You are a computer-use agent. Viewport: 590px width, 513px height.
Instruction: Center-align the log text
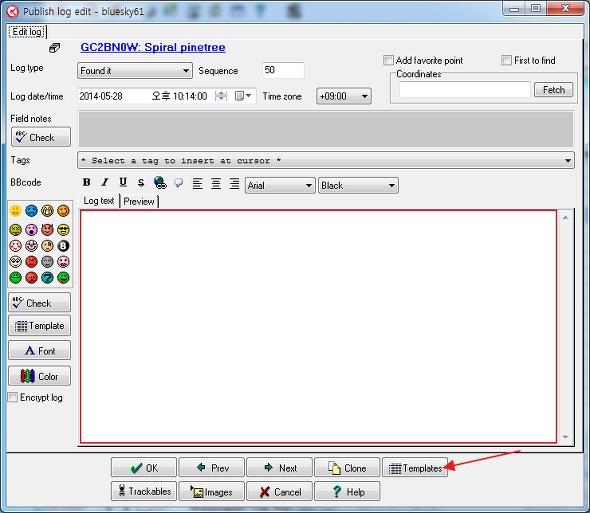pos(216,183)
